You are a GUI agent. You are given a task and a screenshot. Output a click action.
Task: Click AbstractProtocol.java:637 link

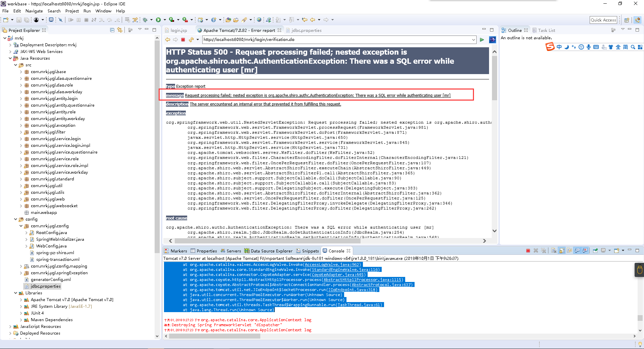(382, 285)
